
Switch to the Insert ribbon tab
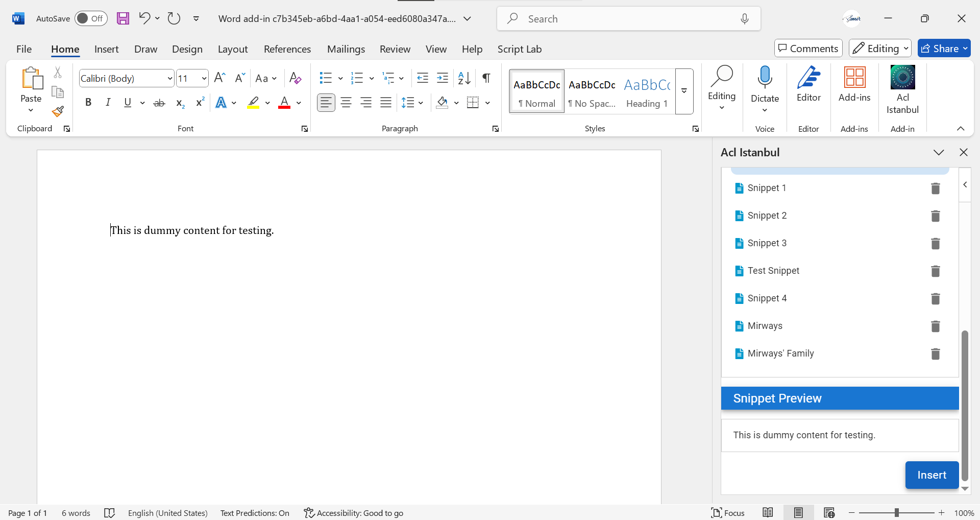(x=106, y=49)
